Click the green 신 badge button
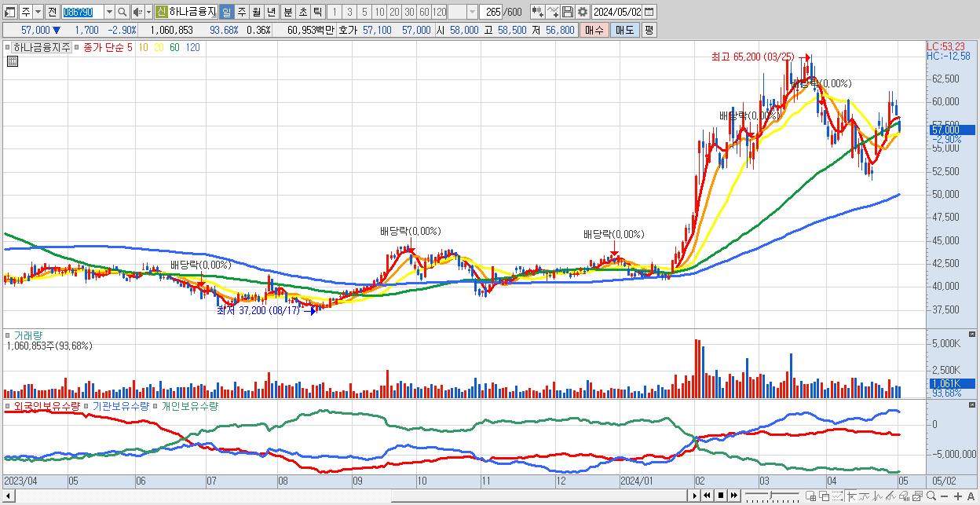Screen dimensions: 980x505 tap(161, 12)
